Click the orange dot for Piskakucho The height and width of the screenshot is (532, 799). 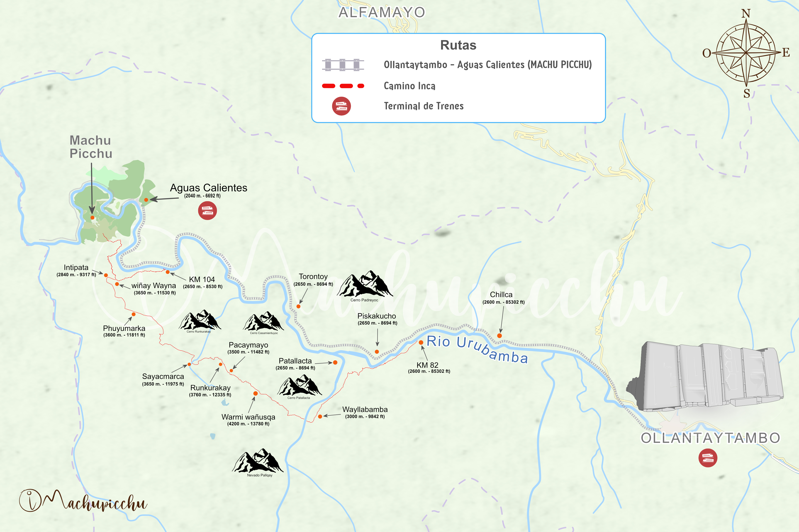click(x=377, y=352)
